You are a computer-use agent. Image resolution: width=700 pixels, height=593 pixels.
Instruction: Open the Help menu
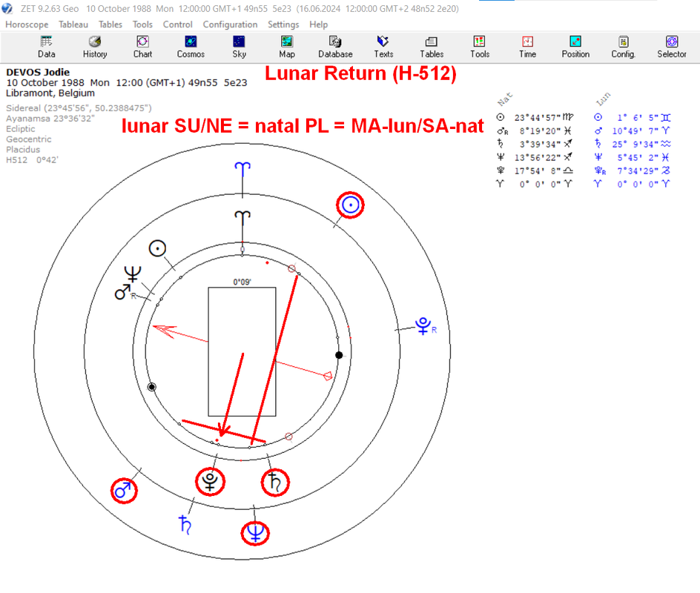click(318, 24)
